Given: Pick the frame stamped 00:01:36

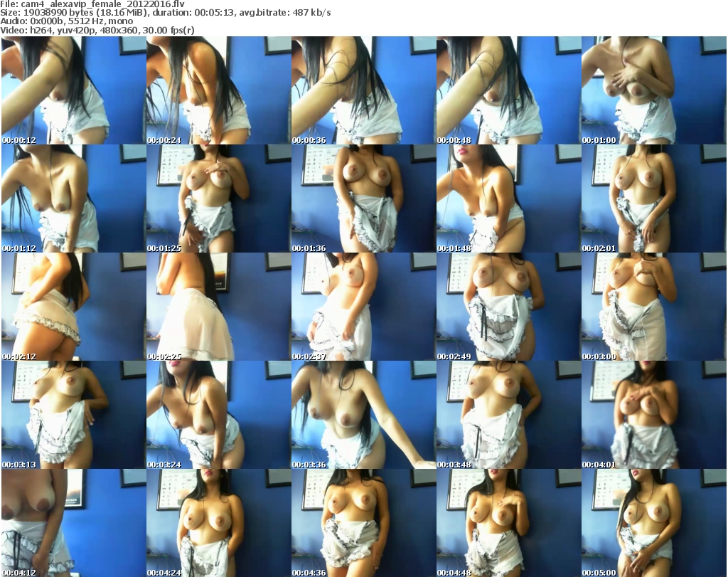Looking at the screenshot, I should point(363,198).
